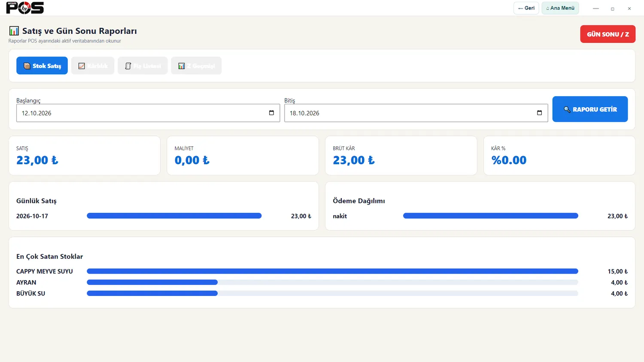The width and height of the screenshot is (644, 362).
Task: Run the GÜN SONU / Z report
Action: [608, 34]
